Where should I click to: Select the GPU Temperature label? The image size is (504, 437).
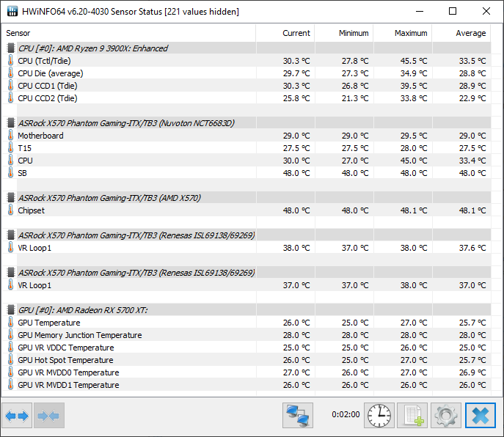pos(49,323)
